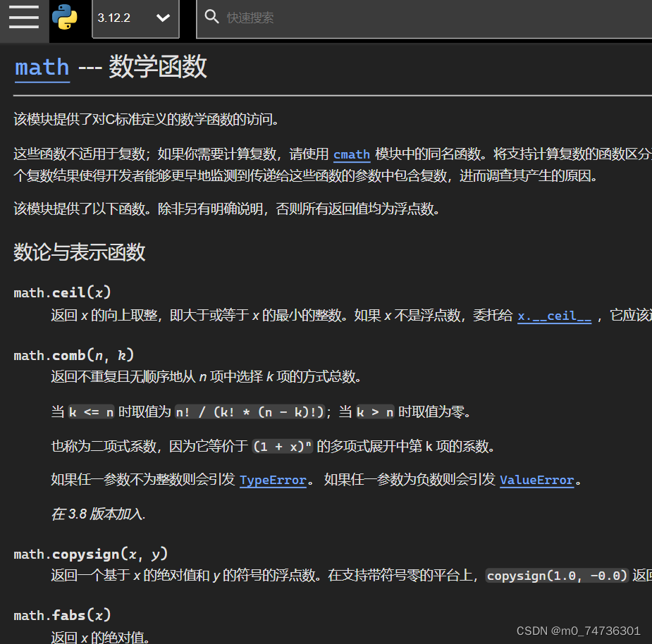Image resolution: width=652 pixels, height=644 pixels.
Task: Follow the cmath module link
Action: [351, 154]
